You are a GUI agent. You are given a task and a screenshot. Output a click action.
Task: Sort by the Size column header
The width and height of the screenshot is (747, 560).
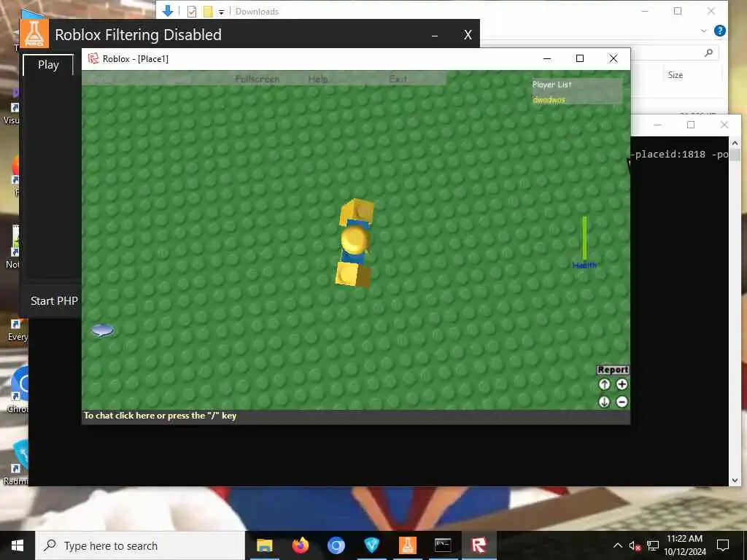[x=675, y=75]
